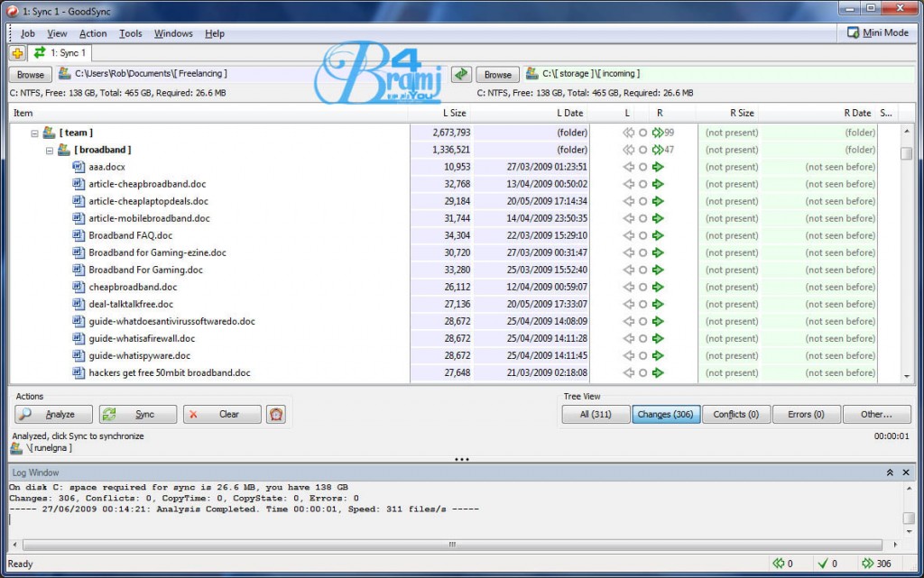Click the Word file icon for Broadband FAQ.doc
This screenshot has height=578, width=924.
point(78,235)
